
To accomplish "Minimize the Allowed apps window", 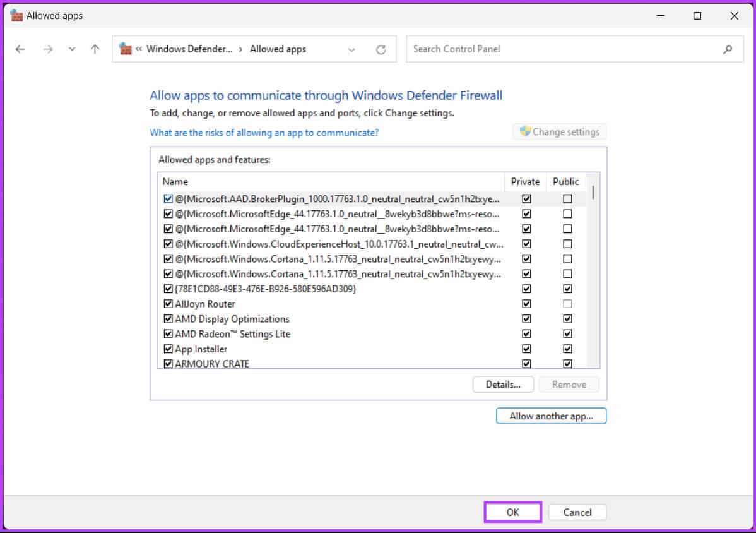I will tap(661, 16).
